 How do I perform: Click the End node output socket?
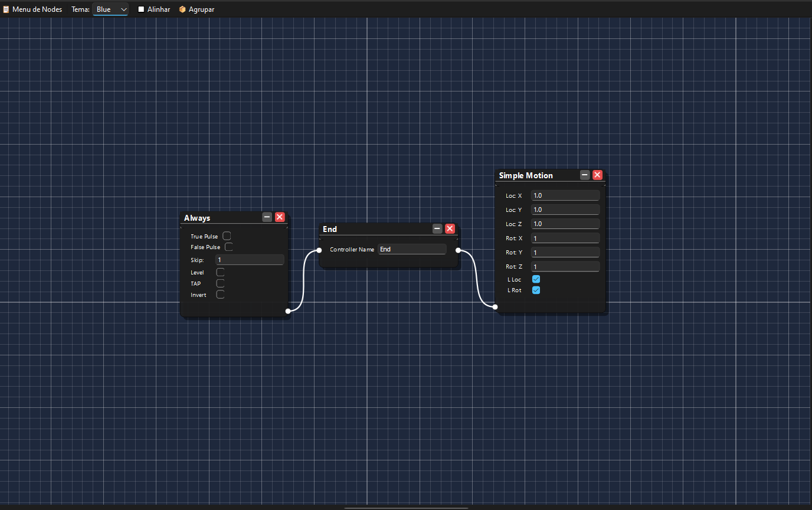pos(458,250)
